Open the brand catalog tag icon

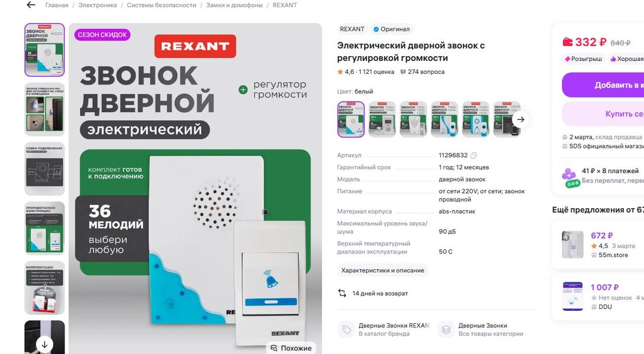click(346, 329)
